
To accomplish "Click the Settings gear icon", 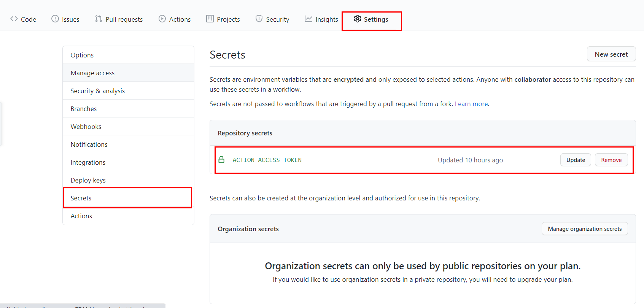I will click(x=358, y=19).
